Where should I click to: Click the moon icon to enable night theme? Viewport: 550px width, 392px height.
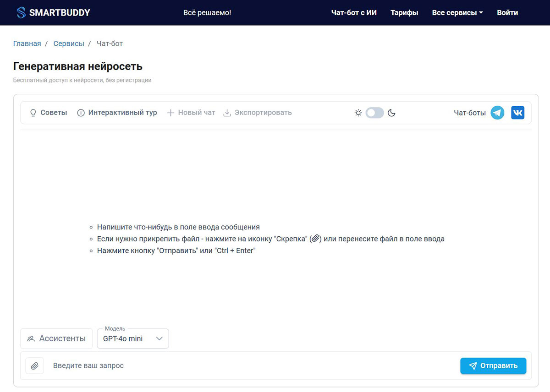coord(392,112)
